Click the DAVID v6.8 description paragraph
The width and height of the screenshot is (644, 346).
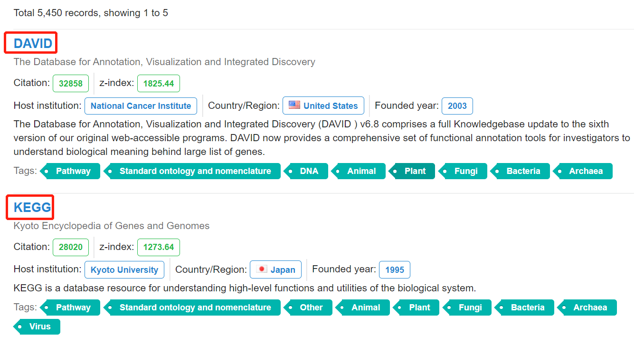(322, 138)
